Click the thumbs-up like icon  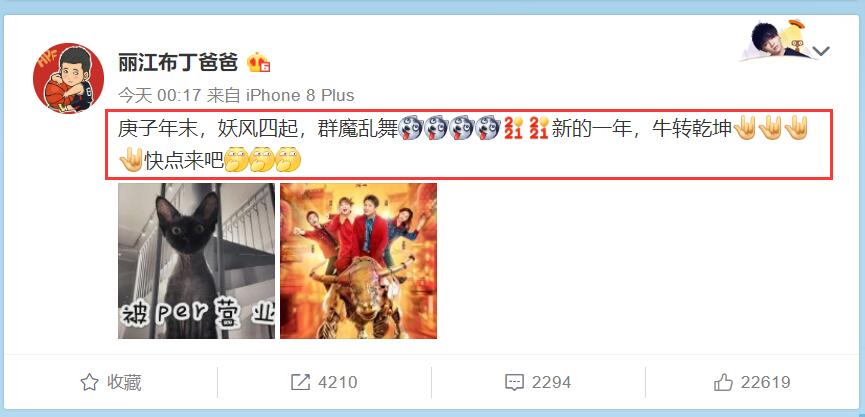pos(723,382)
